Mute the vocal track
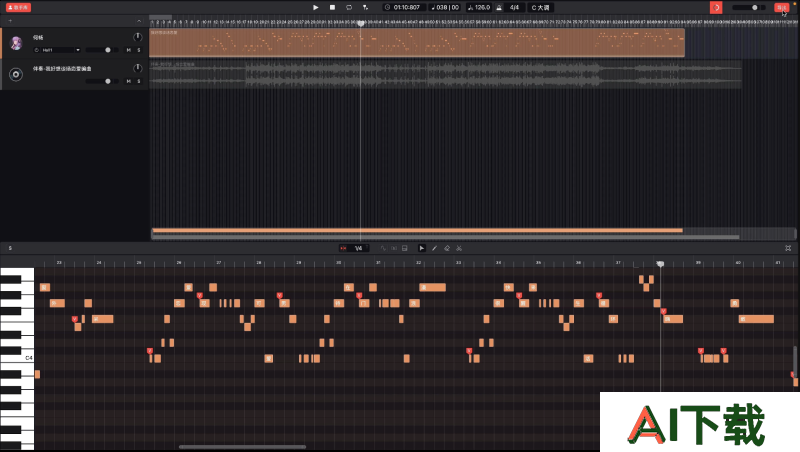800x452 pixels. click(129, 50)
